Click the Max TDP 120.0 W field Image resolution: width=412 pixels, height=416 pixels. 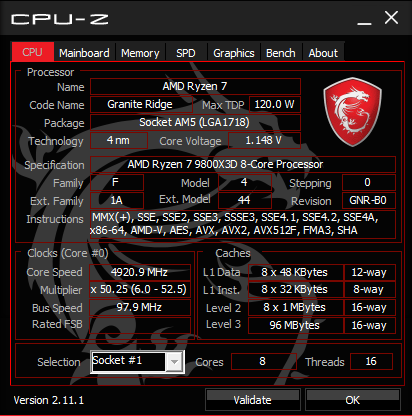click(x=275, y=104)
